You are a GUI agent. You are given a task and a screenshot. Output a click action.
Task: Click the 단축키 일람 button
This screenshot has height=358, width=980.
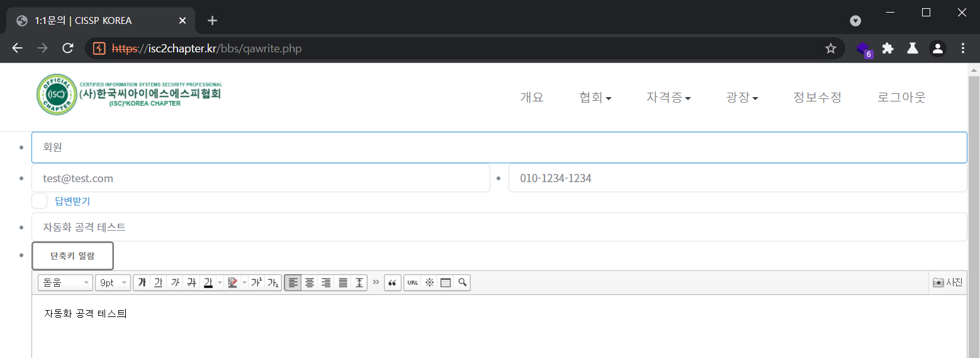[x=72, y=256]
